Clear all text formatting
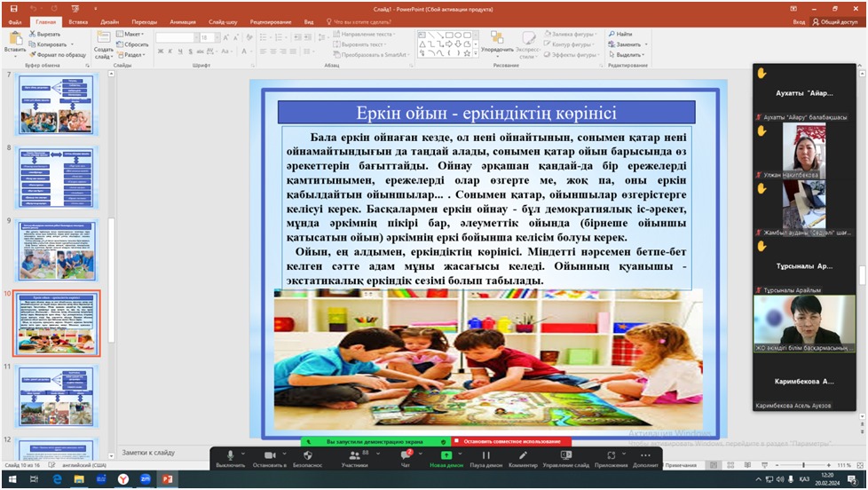The image size is (868, 490). coord(249,37)
